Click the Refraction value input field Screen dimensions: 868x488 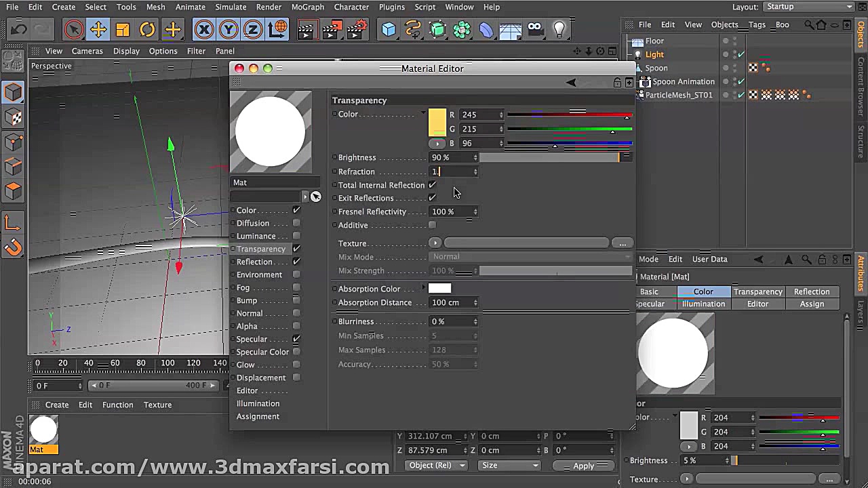coord(453,171)
